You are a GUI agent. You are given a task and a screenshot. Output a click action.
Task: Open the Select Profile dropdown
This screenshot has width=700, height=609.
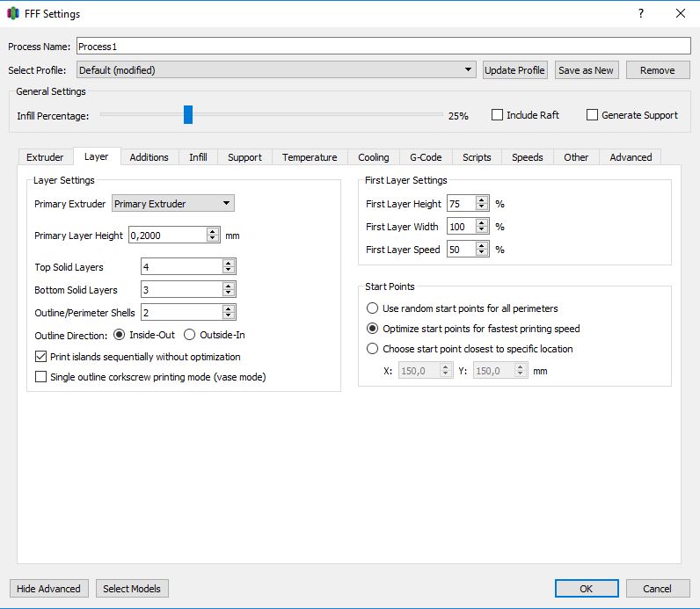276,70
